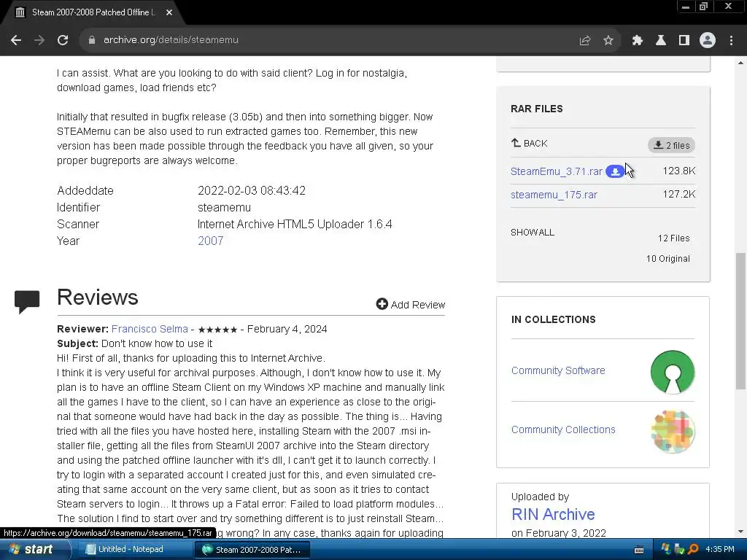Close the Steam 2007-2008 browser tab
The image size is (747, 560).
tap(169, 13)
